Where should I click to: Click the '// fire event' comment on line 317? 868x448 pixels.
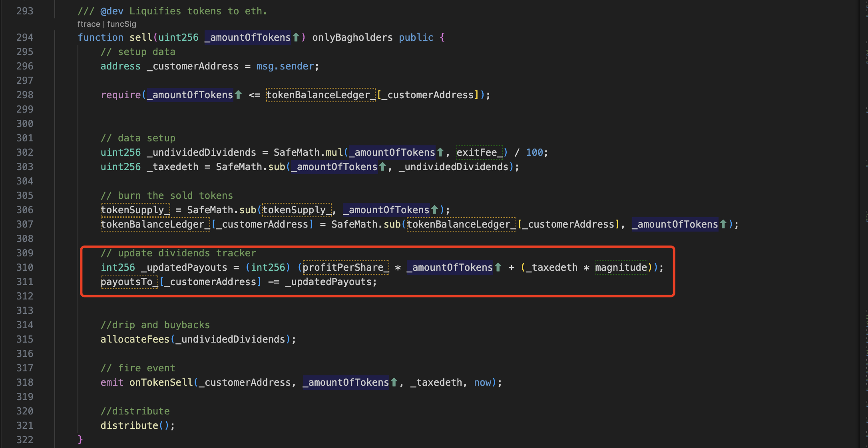(x=138, y=368)
